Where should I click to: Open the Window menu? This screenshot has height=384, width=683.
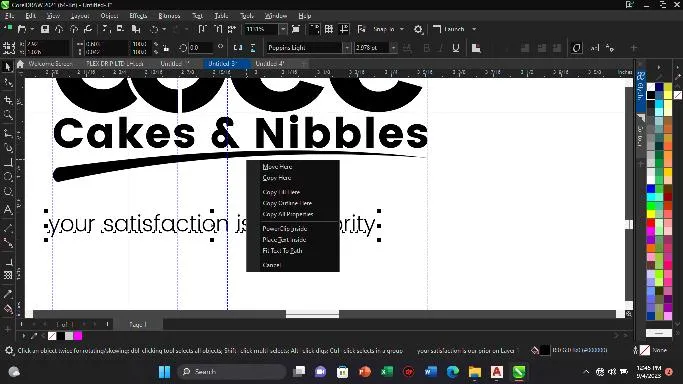pos(276,16)
